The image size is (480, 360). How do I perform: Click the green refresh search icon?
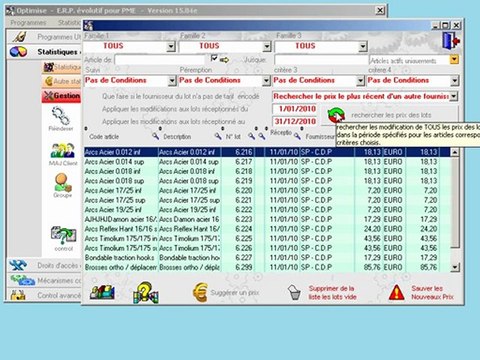[x=336, y=115]
